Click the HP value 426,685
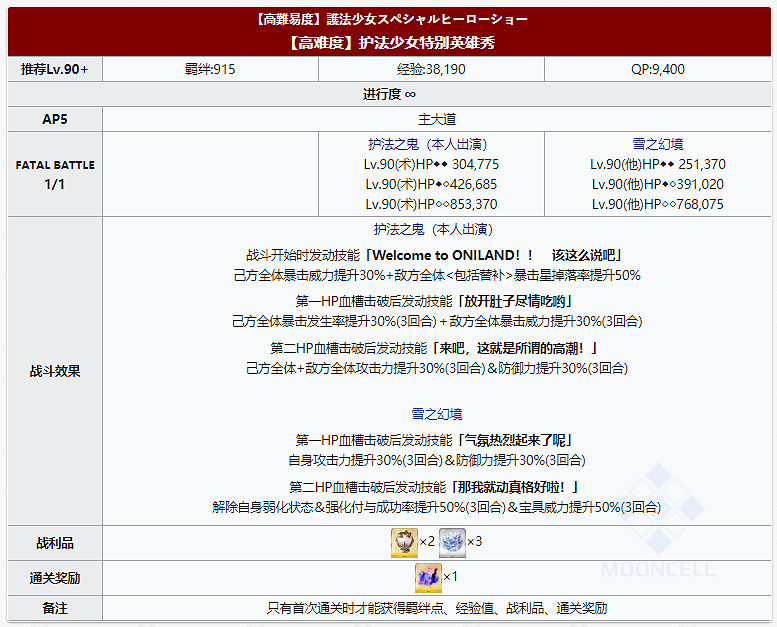Viewport: 777px width, 627px height. 473,184
